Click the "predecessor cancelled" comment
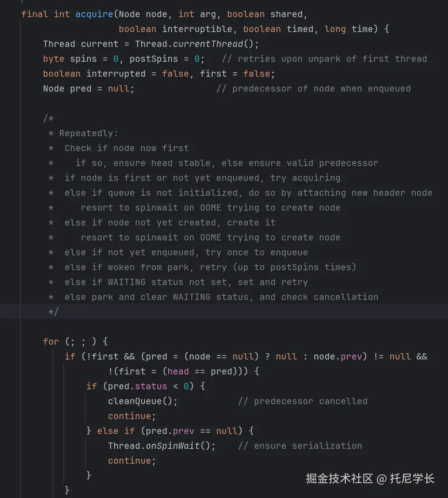 pos(303,401)
